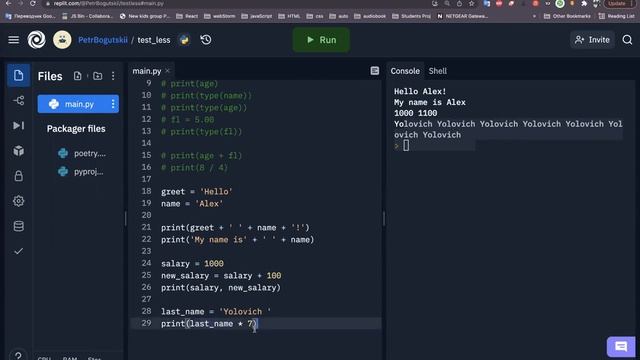
Task: Open the pyproj packager file
Action: point(81,171)
